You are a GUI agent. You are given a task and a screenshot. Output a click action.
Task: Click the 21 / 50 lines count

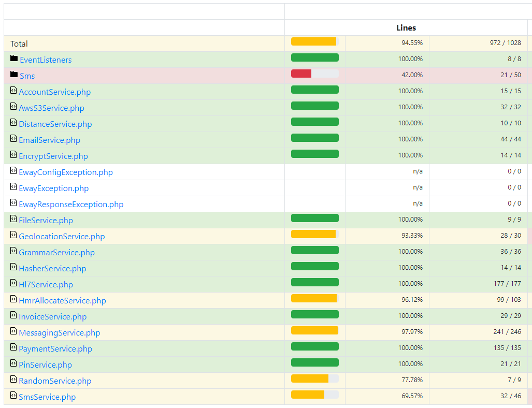coord(511,75)
